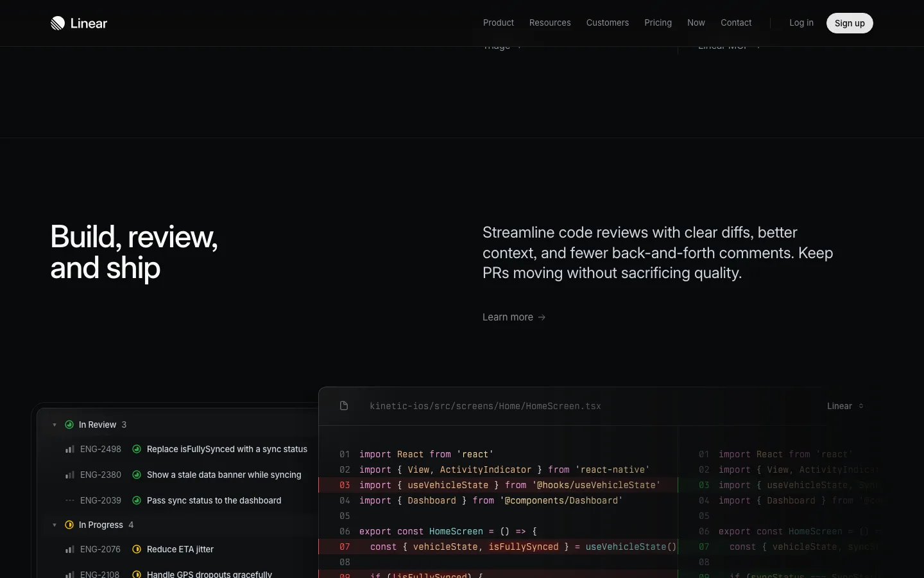Open the Contact page

tap(736, 22)
